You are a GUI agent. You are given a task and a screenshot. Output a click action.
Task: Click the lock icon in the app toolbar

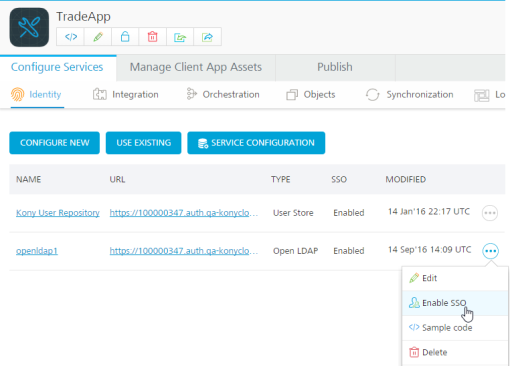125,37
